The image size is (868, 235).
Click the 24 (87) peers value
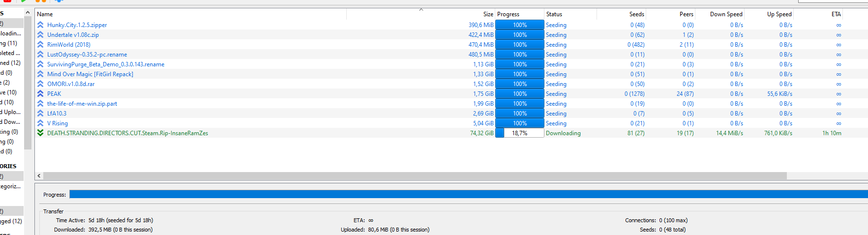(685, 93)
